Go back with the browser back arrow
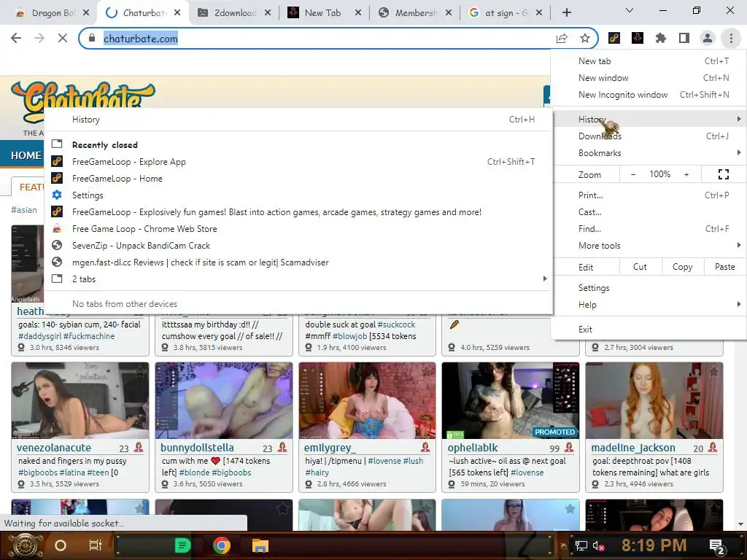747x560 pixels. tap(16, 38)
